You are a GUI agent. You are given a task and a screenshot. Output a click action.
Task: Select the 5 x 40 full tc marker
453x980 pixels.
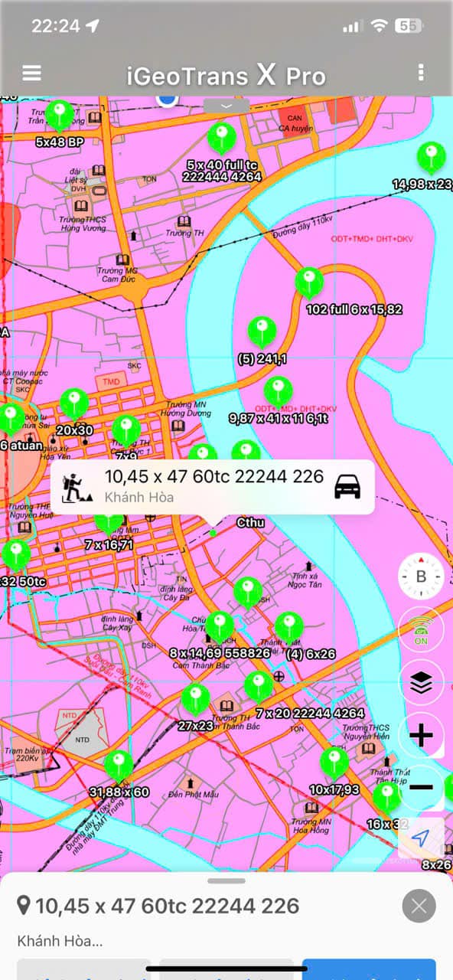222,139
